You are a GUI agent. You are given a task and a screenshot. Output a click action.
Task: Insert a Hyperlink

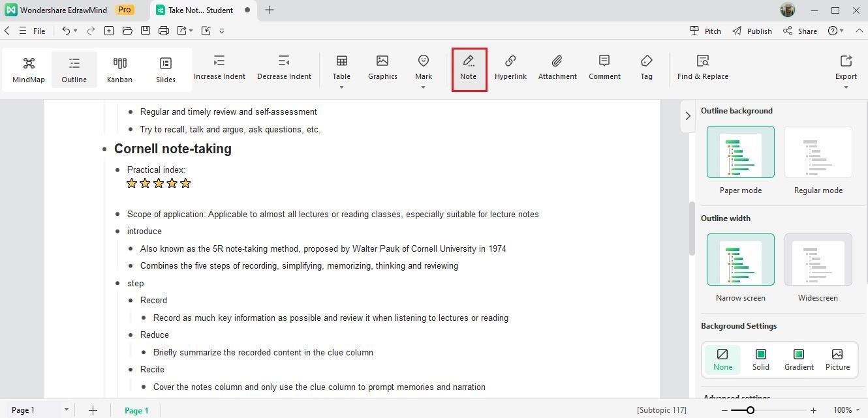(510, 68)
